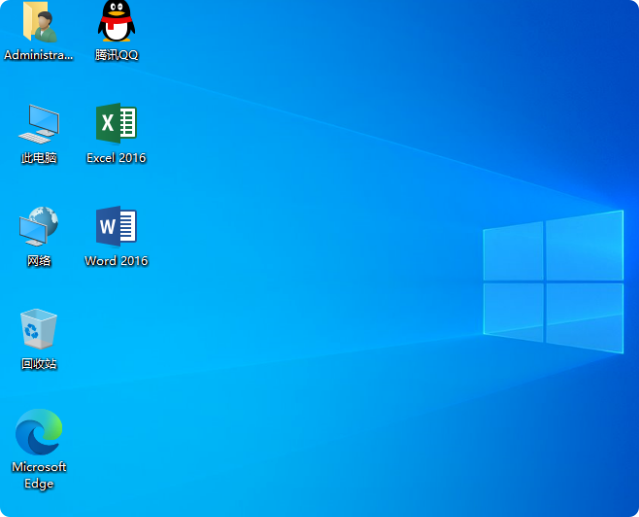Image resolution: width=639 pixels, height=517 pixels.
Task: Select the Tencent QQ penguin icon
Action: pos(116,21)
